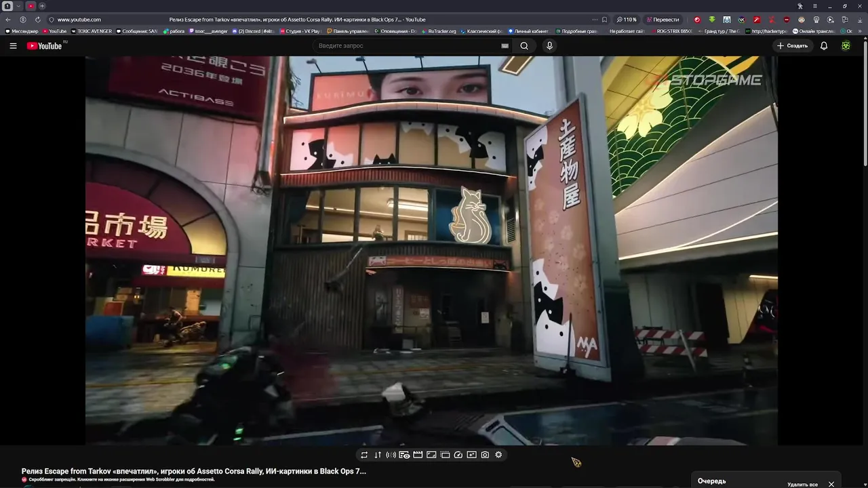The width and height of the screenshot is (868, 488).
Task: Open Онлайн трансляция bookmark
Action: [x=812, y=31]
